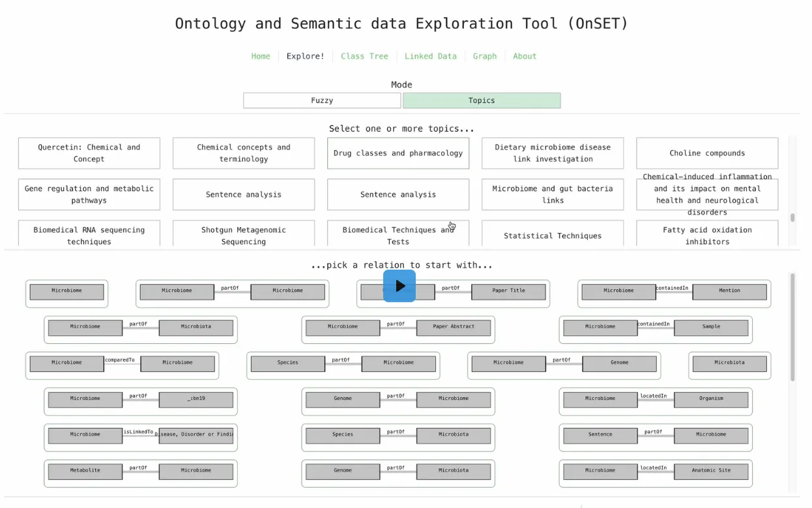The image size is (812, 508).
Task: Click the blue play button
Action: click(399, 286)
